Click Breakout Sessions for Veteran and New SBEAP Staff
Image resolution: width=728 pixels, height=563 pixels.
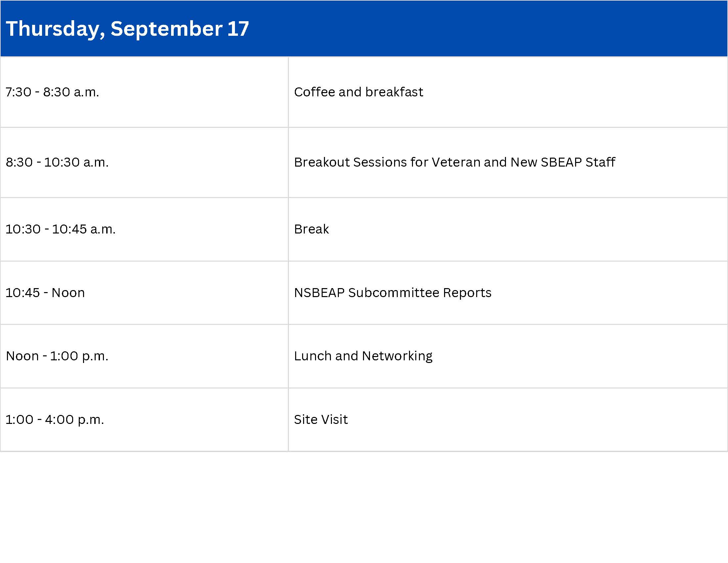[x=454, y=162]
